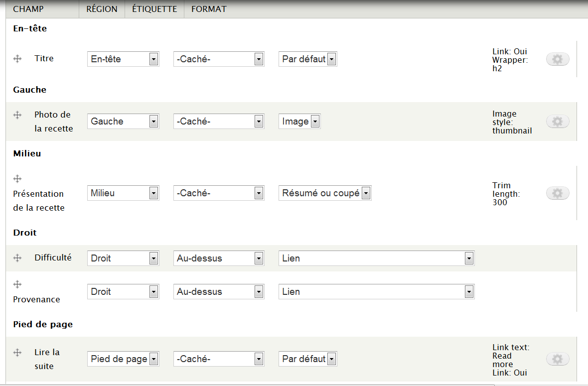Click the drag handle for Titre row
This screenshot has height=386, width=588.
pos(17,59)
